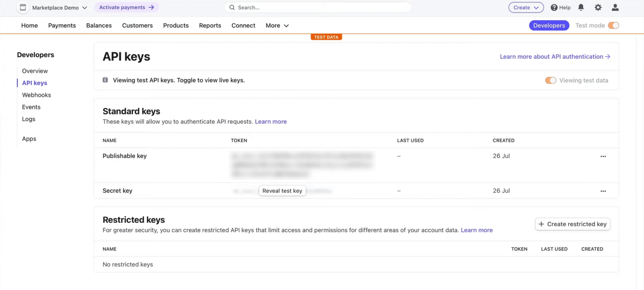Toggle Test mode off

coord(614,25)
